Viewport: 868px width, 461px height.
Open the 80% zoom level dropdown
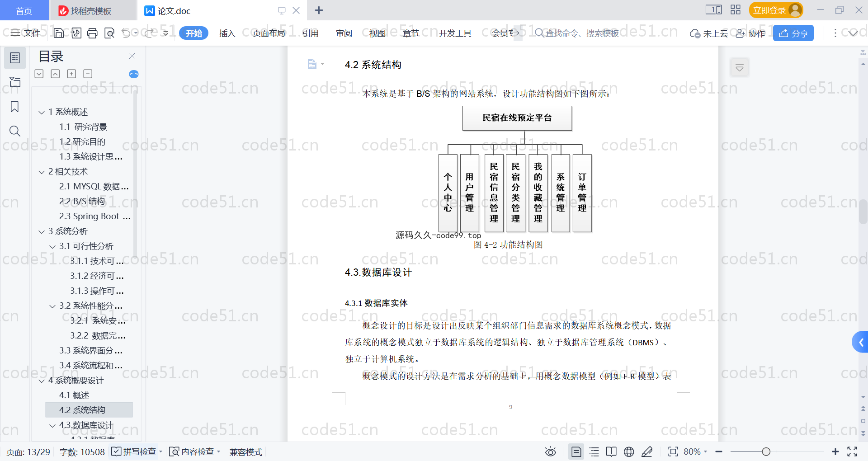point(695,452)
